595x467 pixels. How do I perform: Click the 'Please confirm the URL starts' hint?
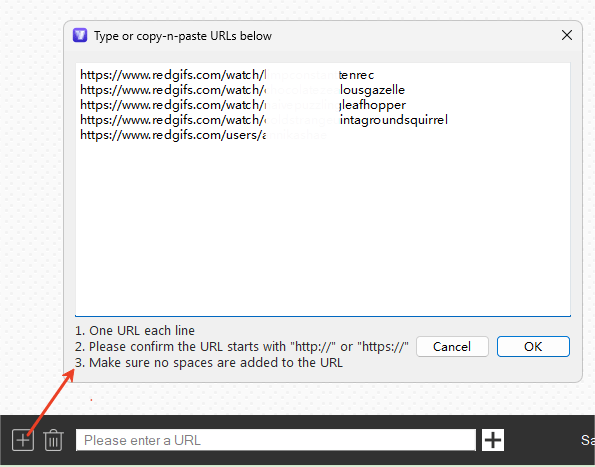pyautogui.click(x=241, y=346)
